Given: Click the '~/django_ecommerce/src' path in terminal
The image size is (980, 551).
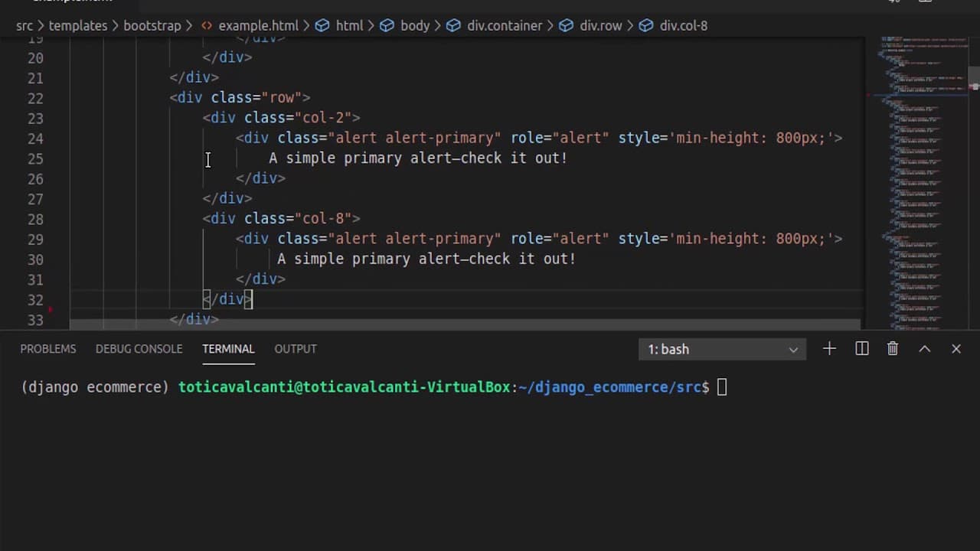Looking at the screenshot, I should (x=609, y=387).
